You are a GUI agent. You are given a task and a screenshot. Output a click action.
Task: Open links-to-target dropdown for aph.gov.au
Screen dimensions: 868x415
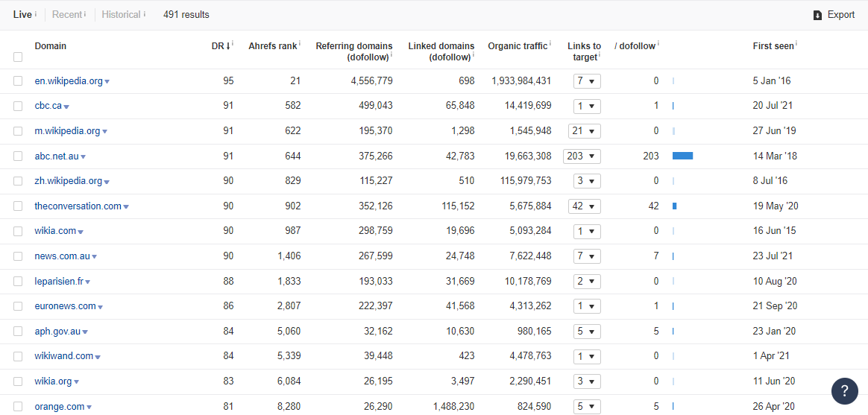point(587,332)
